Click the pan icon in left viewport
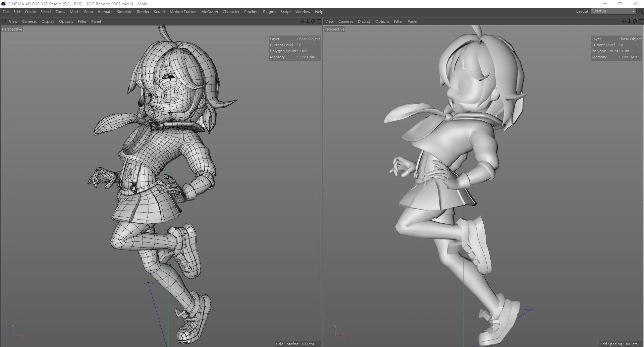644x347 pixels. (302, 21)
